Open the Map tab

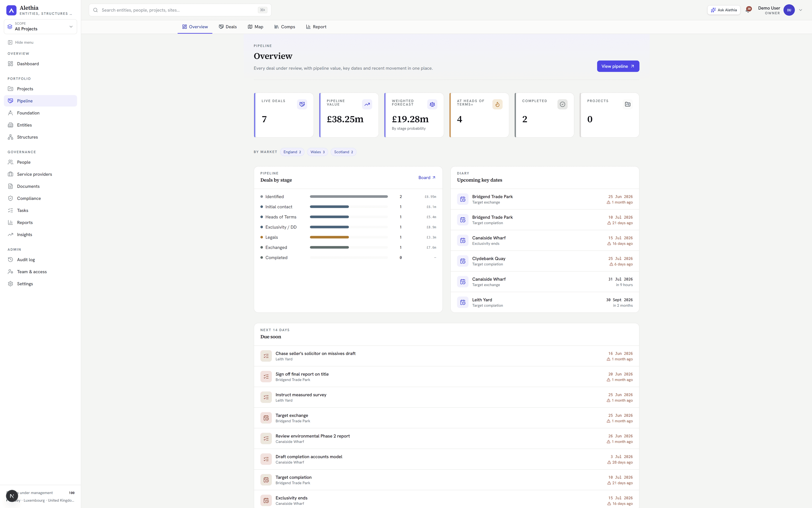255,27
